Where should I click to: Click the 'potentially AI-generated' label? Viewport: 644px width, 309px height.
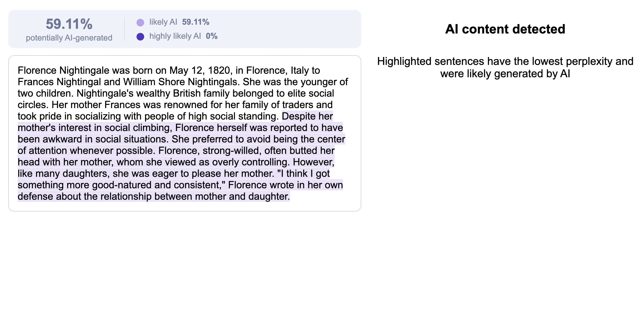tap(69, 38)
